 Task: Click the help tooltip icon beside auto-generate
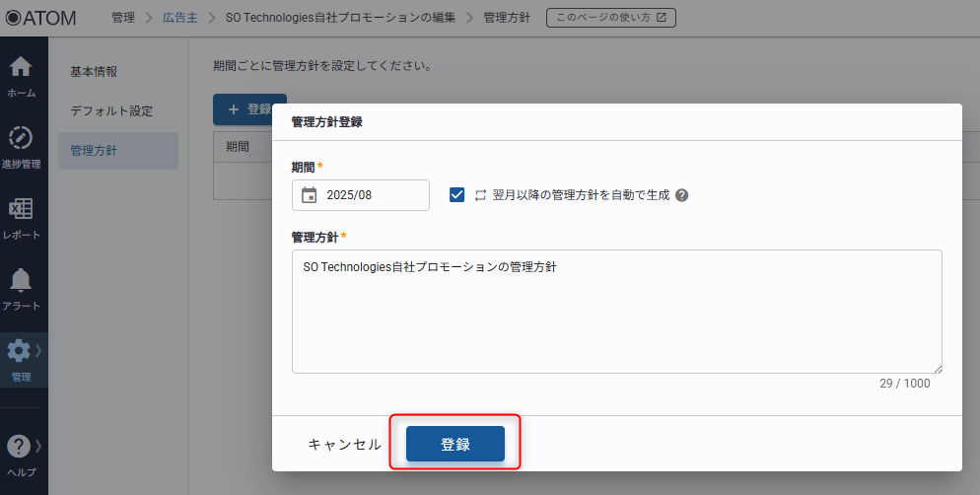point(681,195)
